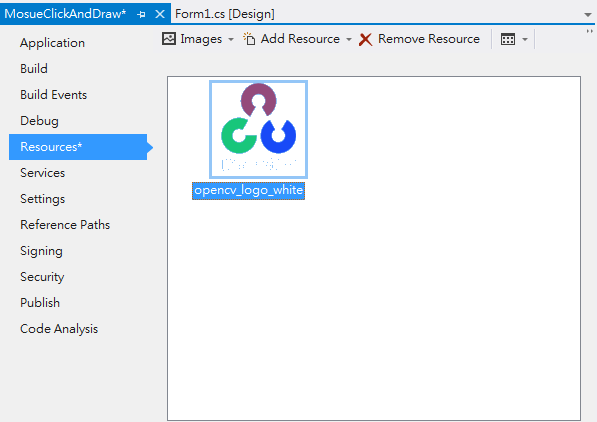Image resolution: width=597 pixels, height=422 pixels.
Task: Select the opencv logo image thumbnail
Action: pyautogui.click(x=259, y=129)
